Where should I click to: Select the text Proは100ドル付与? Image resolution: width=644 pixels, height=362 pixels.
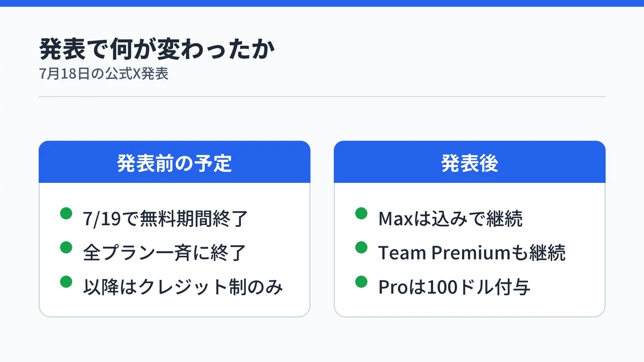454,287
